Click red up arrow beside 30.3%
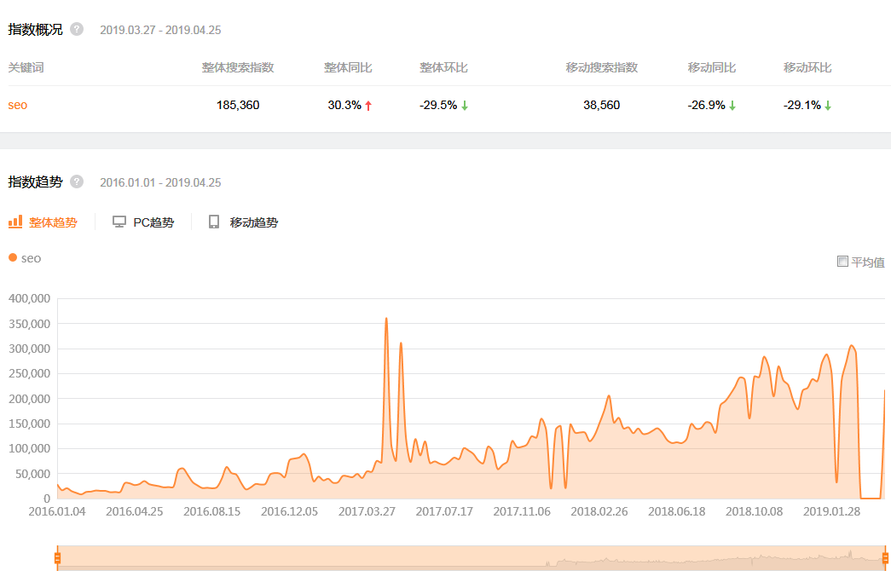Image resolution: width=891 pixels, height=588 pixels. 368,106
